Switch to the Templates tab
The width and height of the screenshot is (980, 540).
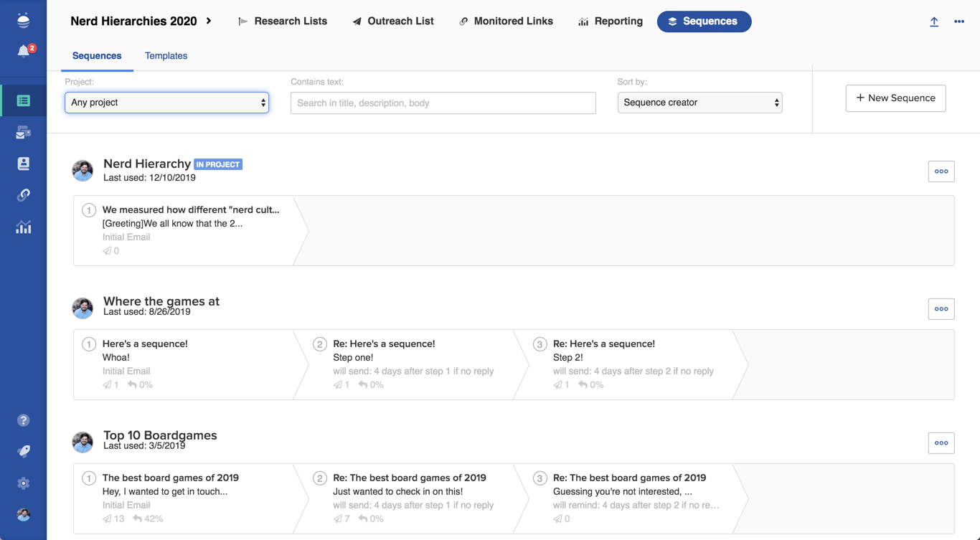(x=166, y=56)
